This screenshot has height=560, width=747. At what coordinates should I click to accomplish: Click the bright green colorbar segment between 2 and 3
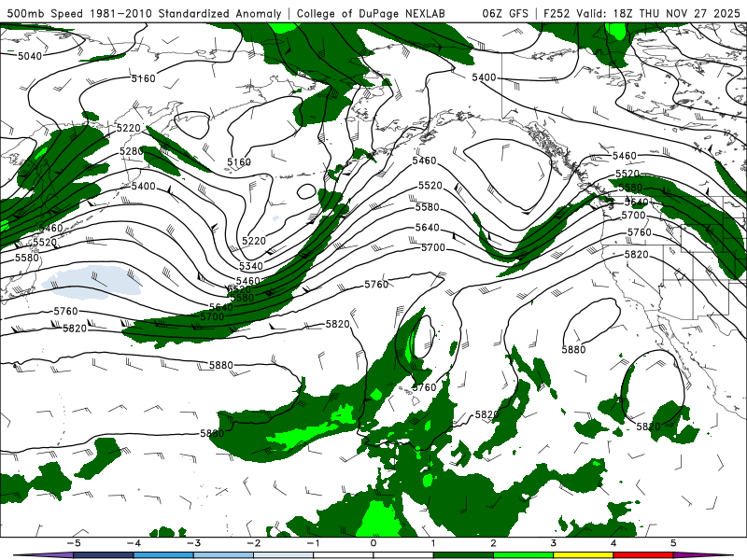tap(523, 555)
